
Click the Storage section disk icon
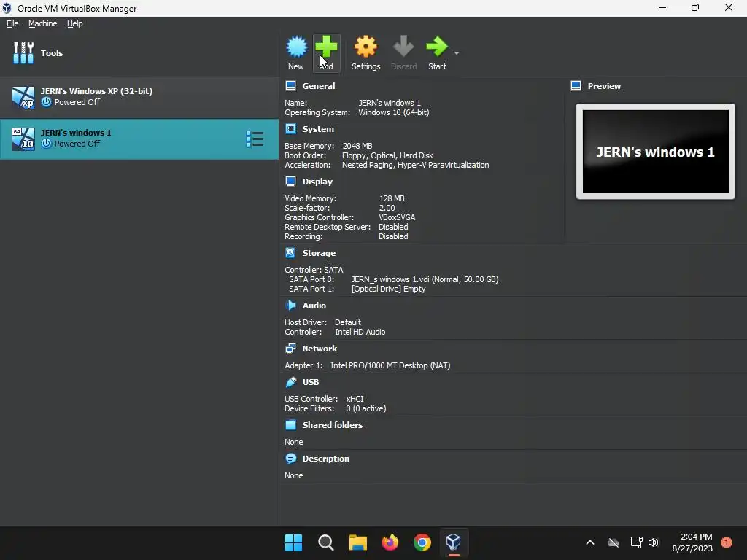coord(290,253)
